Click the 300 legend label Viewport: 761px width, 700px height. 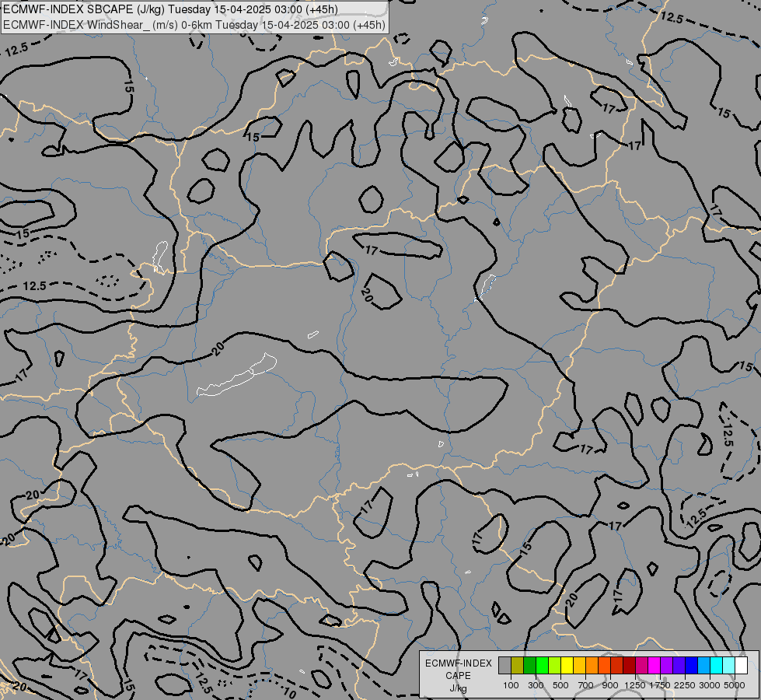point(536,685)
